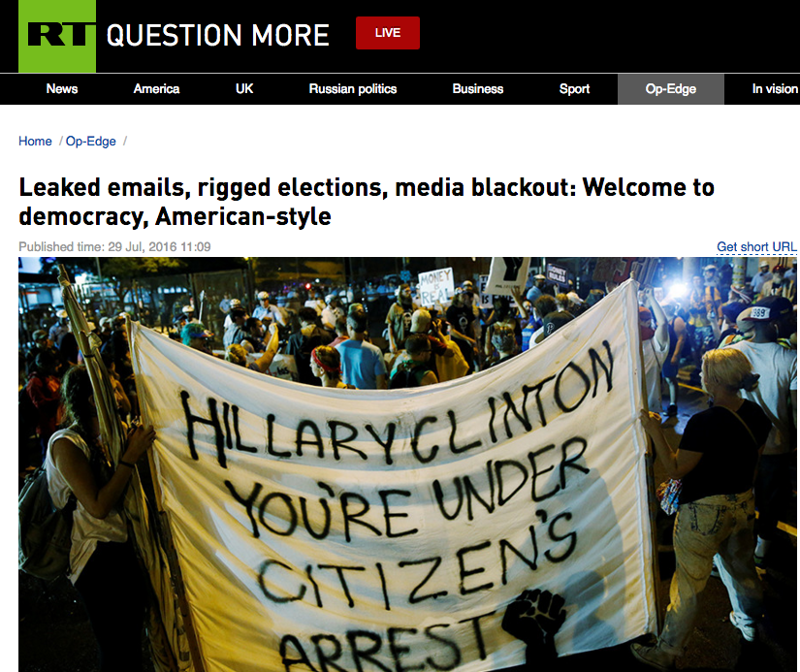
Task: Open Russian politics section
Action: pos(353,89)
